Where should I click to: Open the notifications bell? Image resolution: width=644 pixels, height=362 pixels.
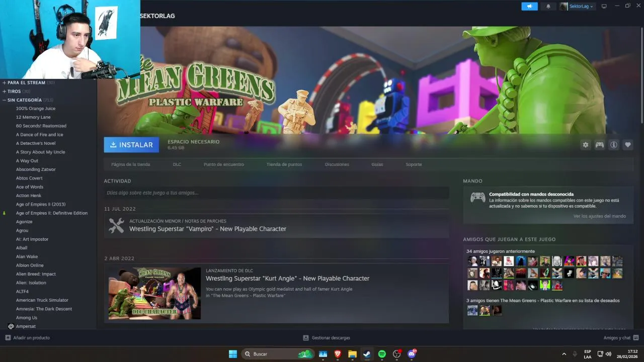[x=548, y=7]
